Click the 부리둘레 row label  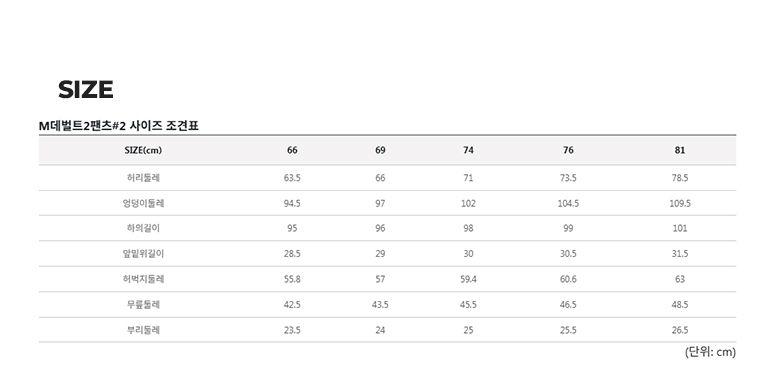[143, 330]
